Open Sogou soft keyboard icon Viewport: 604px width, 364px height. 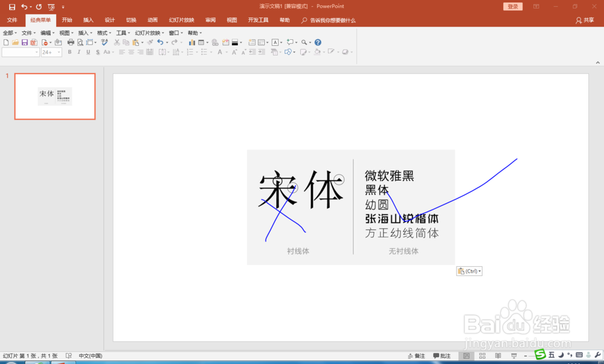[579, 355]
